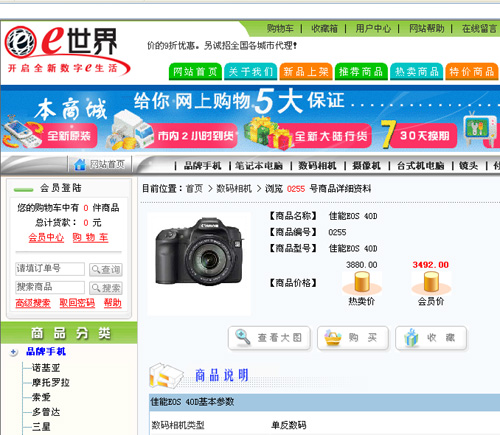Click the e世界 site logo

point(67,50)
